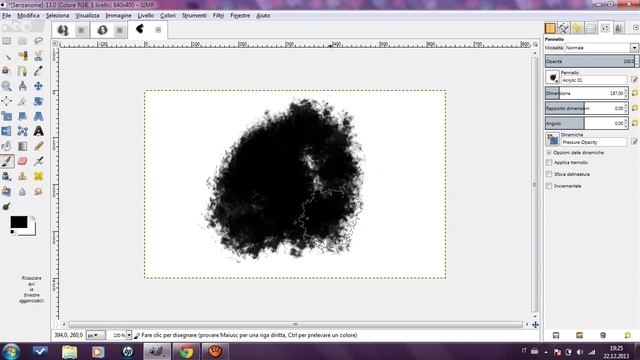The width and height of the screenshot is (640, 360).
Task: Select the Perspective Clone tool
Action: coord(7,191)
